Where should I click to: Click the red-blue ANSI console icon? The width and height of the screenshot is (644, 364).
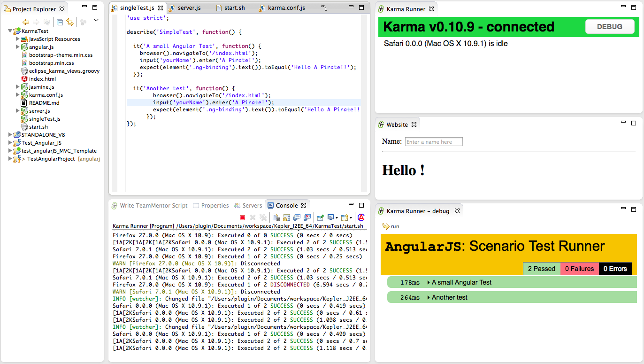coord(361,217)
